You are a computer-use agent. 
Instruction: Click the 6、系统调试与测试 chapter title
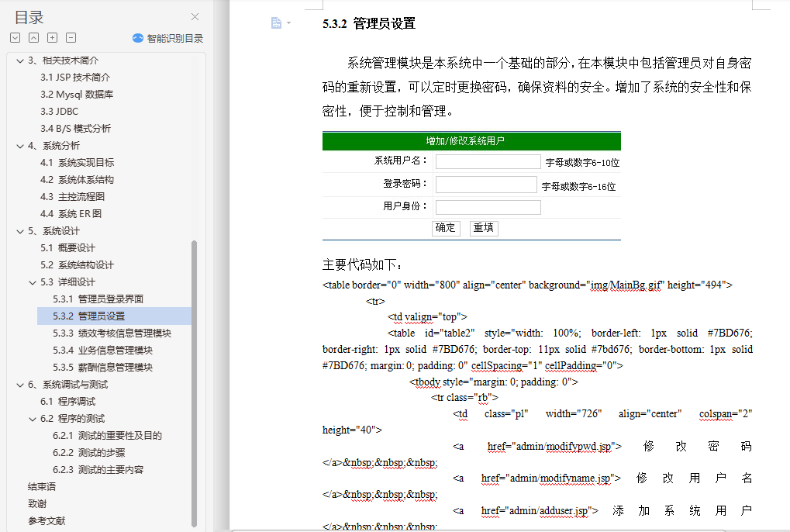point(67,385)
